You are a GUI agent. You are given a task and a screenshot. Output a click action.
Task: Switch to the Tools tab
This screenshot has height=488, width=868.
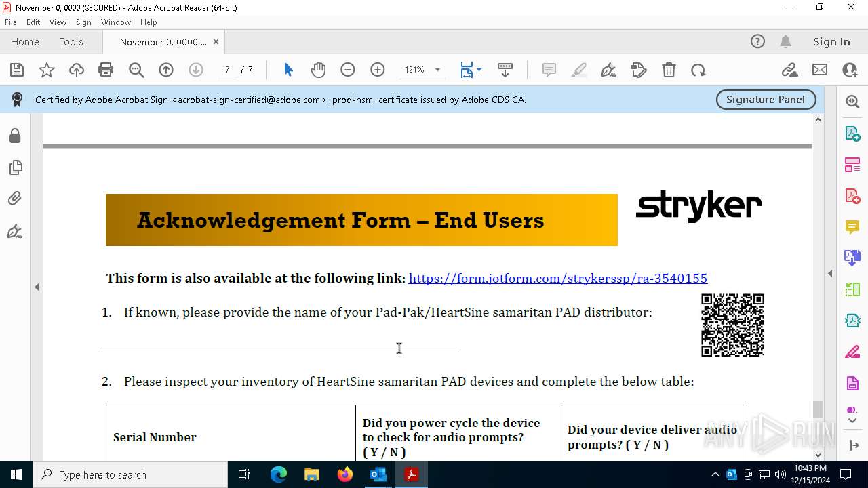[71, 41]
